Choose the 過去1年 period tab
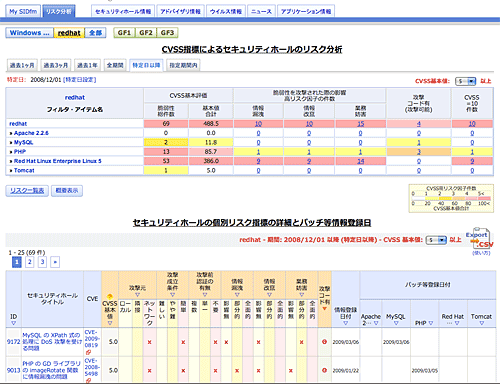This screenshot has width=500, height=384. [87, 65]
